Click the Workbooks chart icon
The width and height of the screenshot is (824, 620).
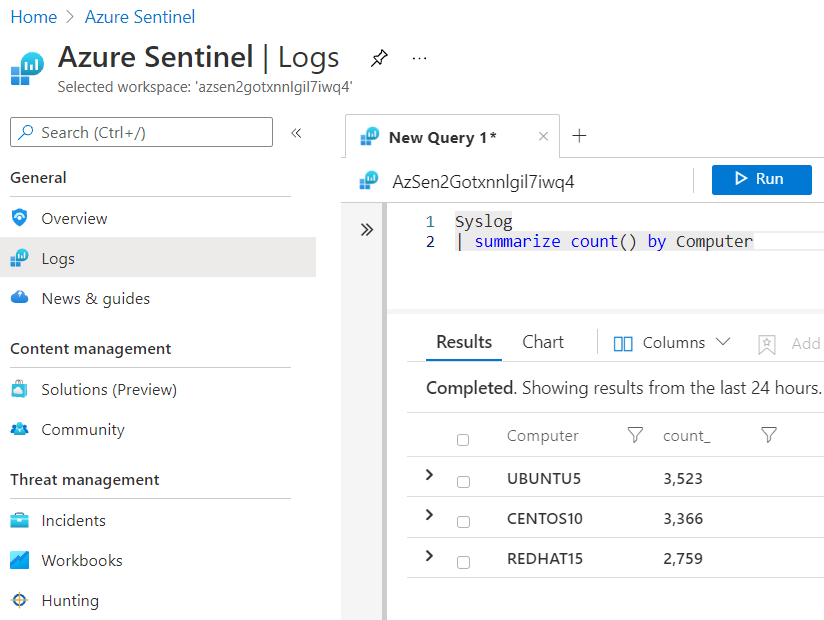[x=19, y=560]
